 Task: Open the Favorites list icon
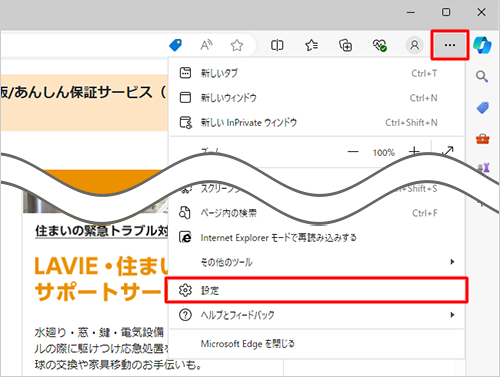point(311,45)
